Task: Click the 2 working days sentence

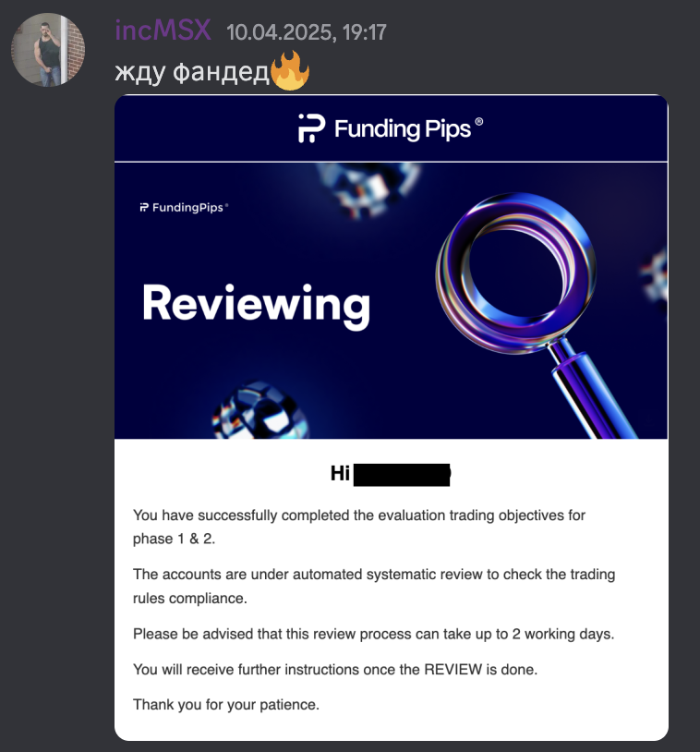Action: pos(373,634)
